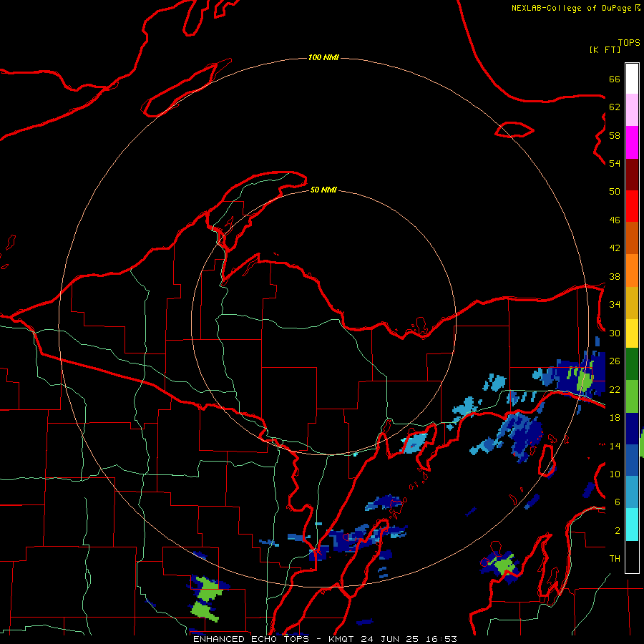
Task: Click the medium blue color scale segment
Action: coord(632,460)
